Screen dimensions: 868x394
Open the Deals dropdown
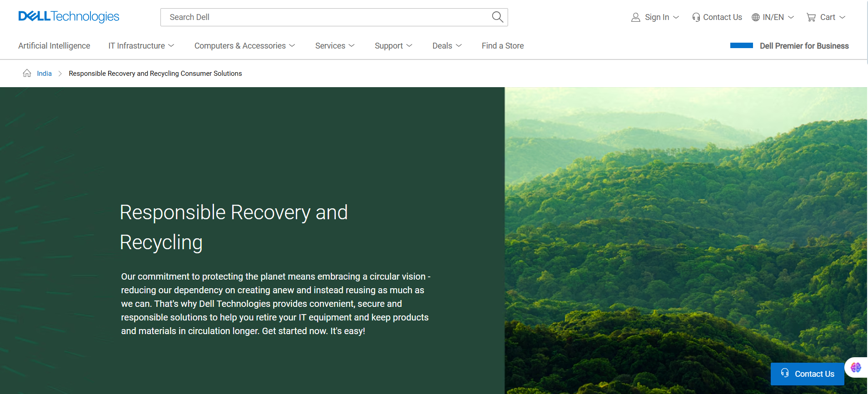click(x=447, y=46)
